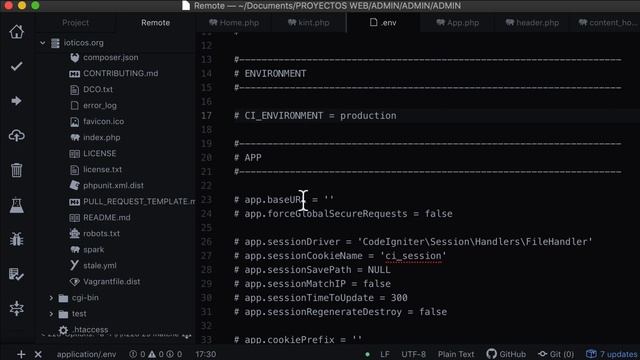Open CONTRIBUTING.md in file tree
The height and width of the screenshot is (360, 640).
(120, 73)
